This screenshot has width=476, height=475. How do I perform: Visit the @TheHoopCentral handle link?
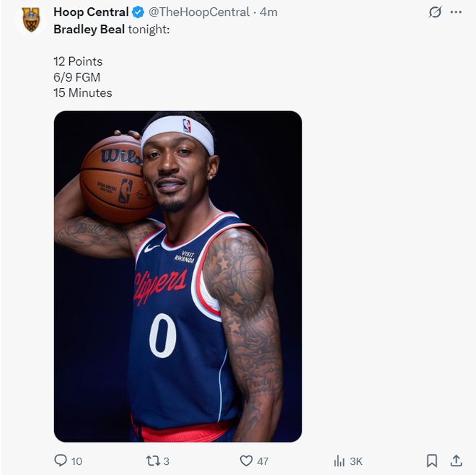[x=199, y=12]
